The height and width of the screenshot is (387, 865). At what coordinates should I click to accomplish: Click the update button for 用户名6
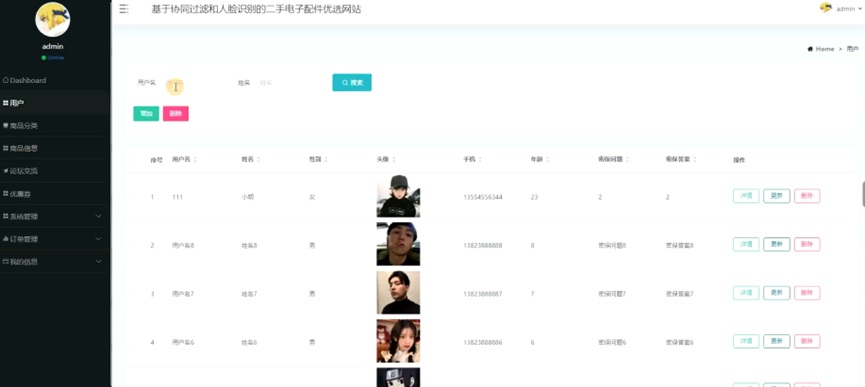(x=777, y=342)
